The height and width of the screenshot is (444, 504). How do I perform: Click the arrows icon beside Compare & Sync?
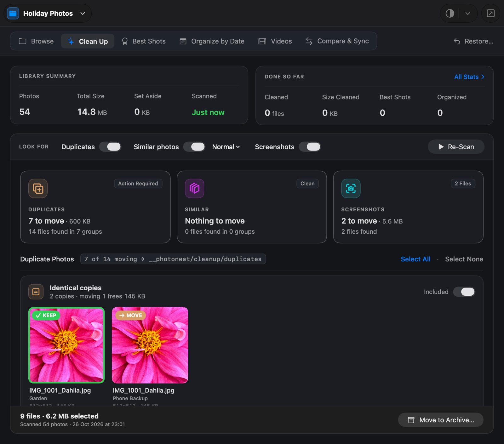(309, 41)
